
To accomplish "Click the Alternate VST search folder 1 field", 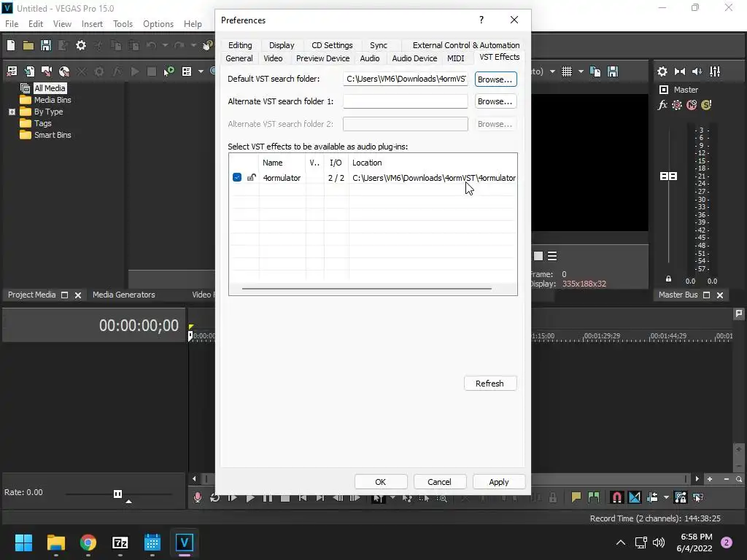I will tap(406, 101).
